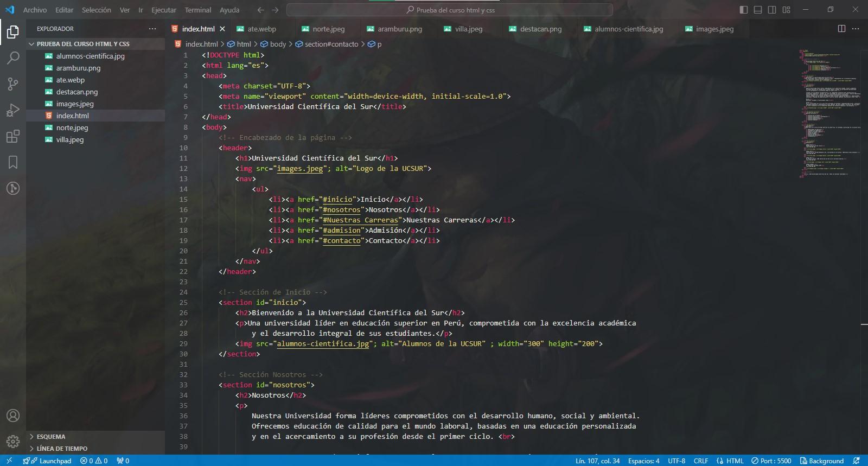
Task: Open the Search view in activity bar
Action: coord(13,58)
